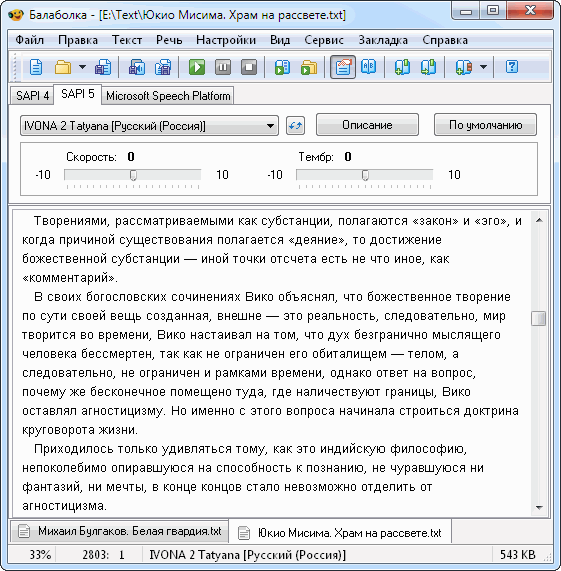Image resolution: width=561 pixels, height=571 pixels.
Task: Click the insert quick bookmark icon
Action: click(x=402, y=67)
